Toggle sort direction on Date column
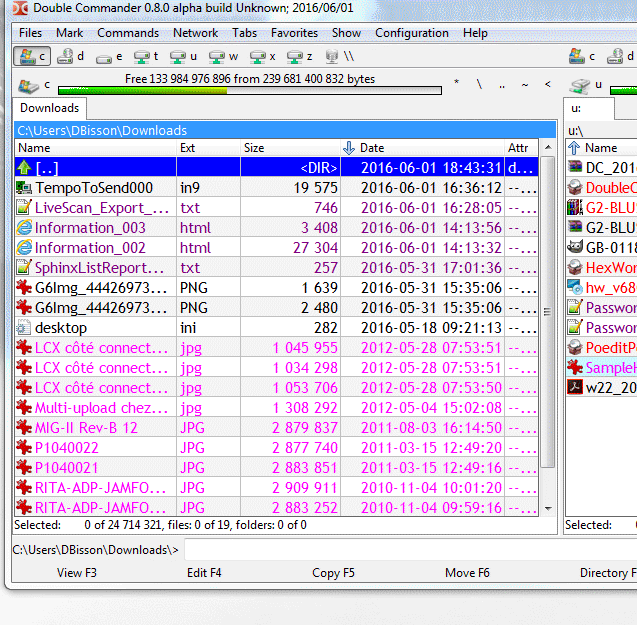Image resolution: width=637 pixels, height=625 pixels. coord(422,148)
